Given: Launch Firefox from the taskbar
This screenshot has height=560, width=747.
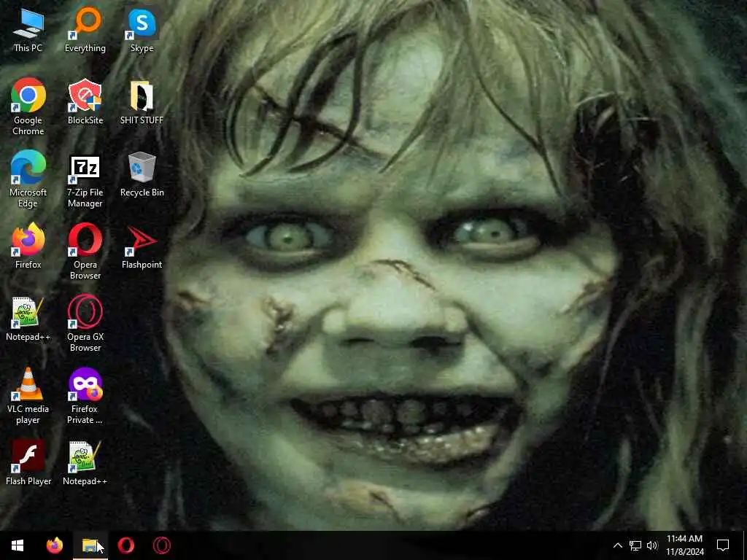Looking at the screenshot, I should [x=54, y=545].
